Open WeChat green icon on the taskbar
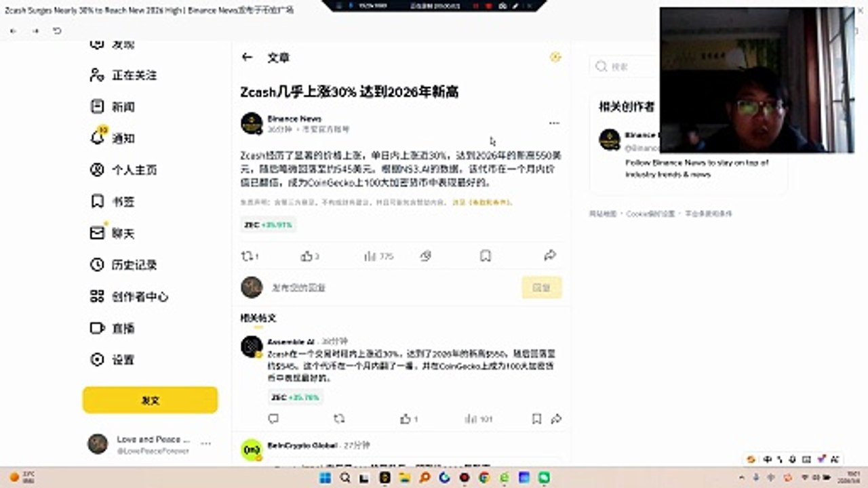This screenshot has height=488, width=868. click(544, 478)
